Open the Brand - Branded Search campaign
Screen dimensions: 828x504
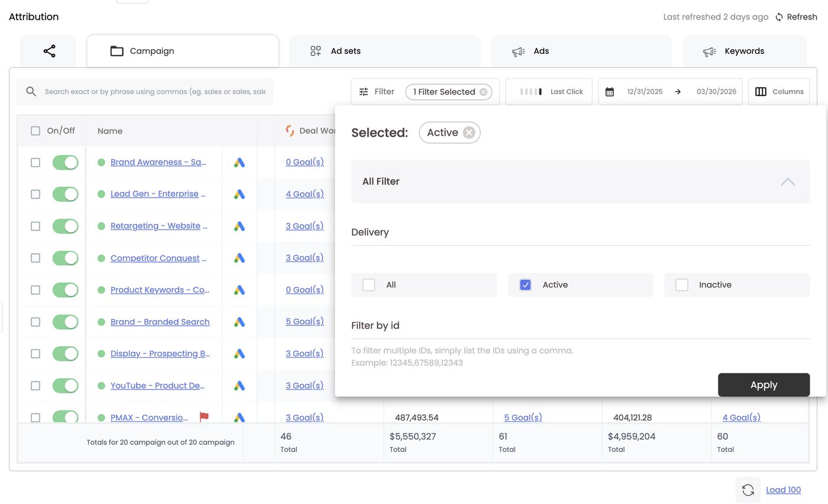pos(160,322)
